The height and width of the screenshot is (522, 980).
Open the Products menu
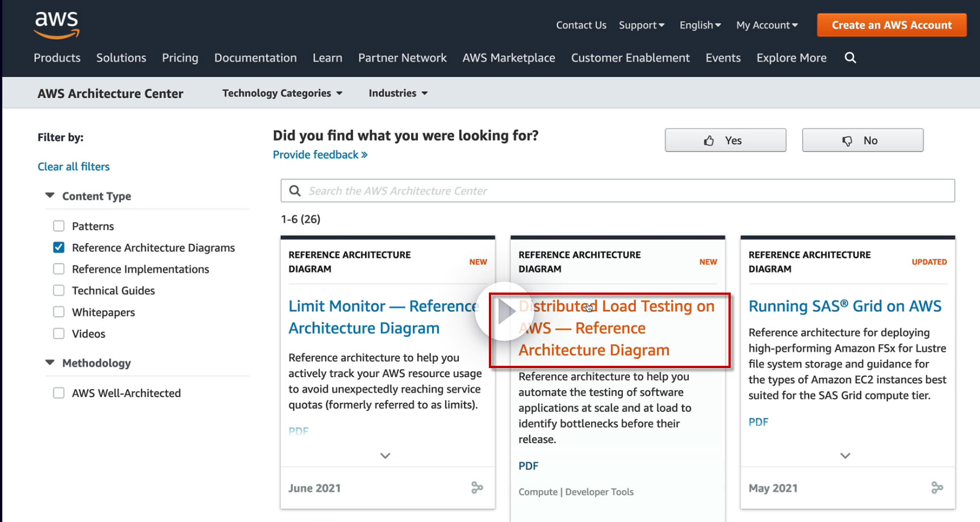coord(57,58)
